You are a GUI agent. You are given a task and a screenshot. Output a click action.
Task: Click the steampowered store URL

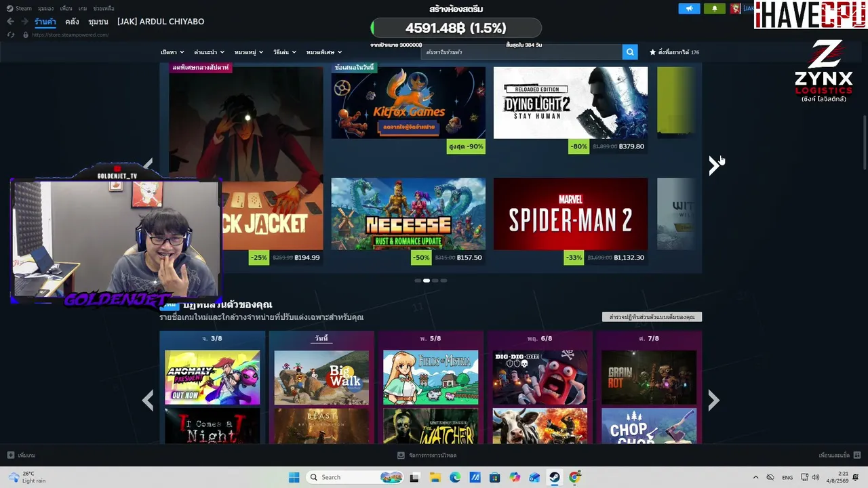(x=70, y=35)
